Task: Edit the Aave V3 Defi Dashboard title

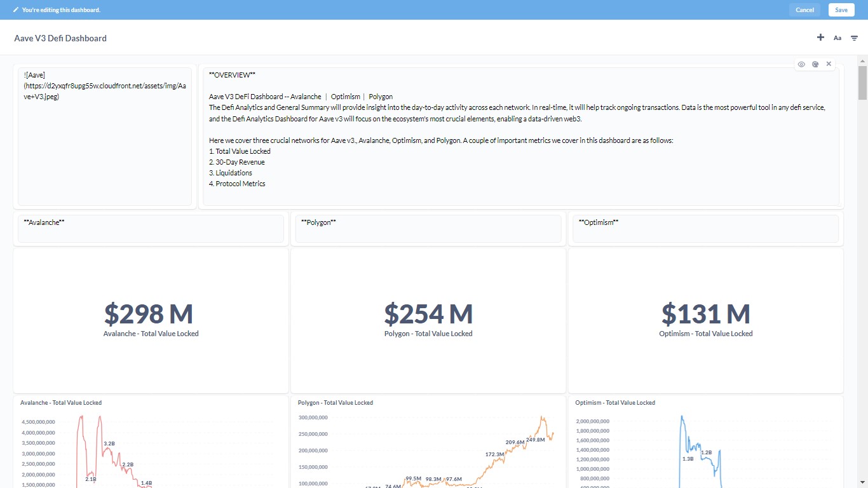Action: (x=60, y=38)
